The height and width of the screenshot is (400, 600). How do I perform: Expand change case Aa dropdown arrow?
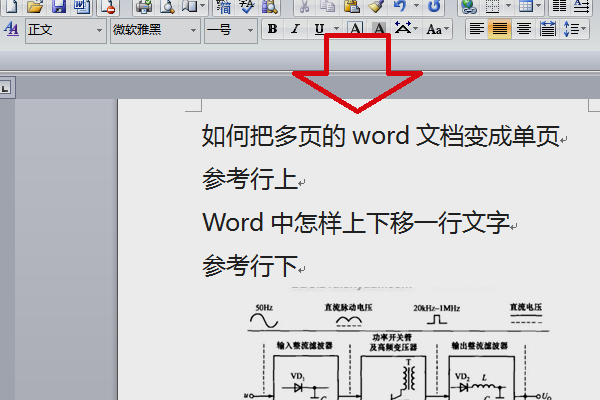coord(447,29)
